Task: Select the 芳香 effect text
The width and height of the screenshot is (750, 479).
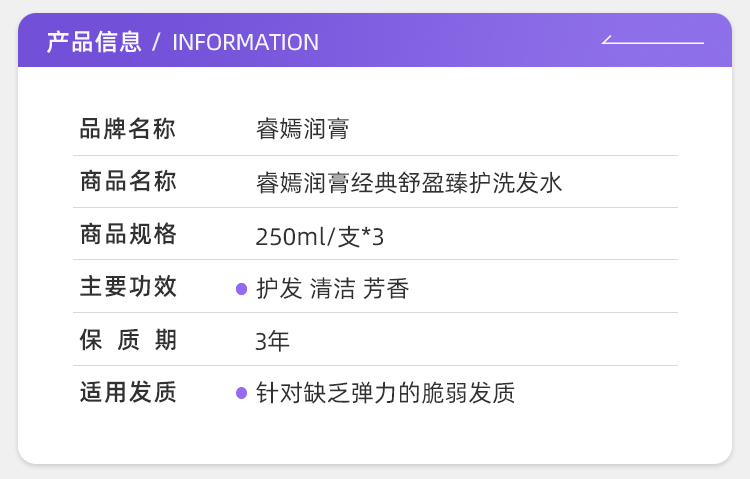Action: pyautogui.click(x=387, y=289)
